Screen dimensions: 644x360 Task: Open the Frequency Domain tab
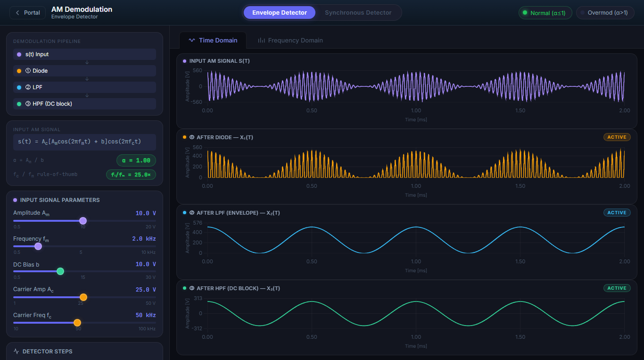[x=290, y=40]
